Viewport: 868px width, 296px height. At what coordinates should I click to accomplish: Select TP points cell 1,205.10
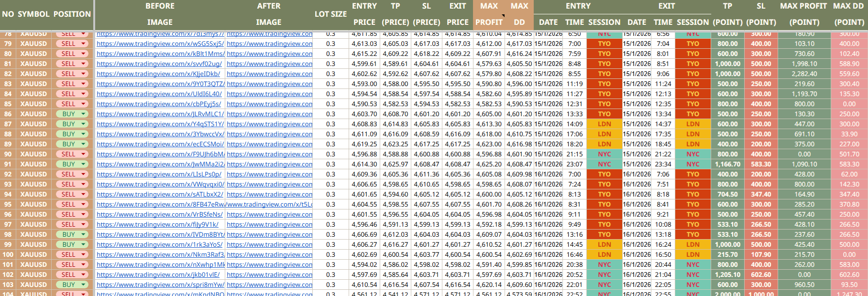(727, 274)
